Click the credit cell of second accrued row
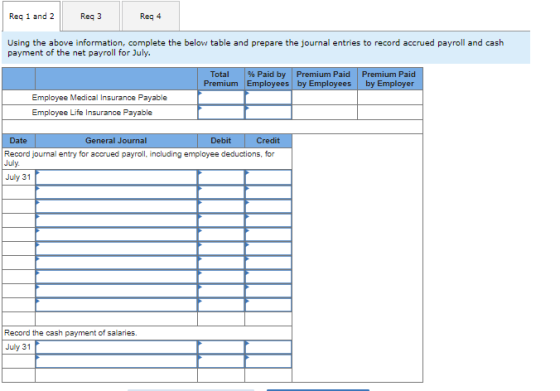Image resolution: width=560 pixels, height=391 pixels. (x=268, y=192)
